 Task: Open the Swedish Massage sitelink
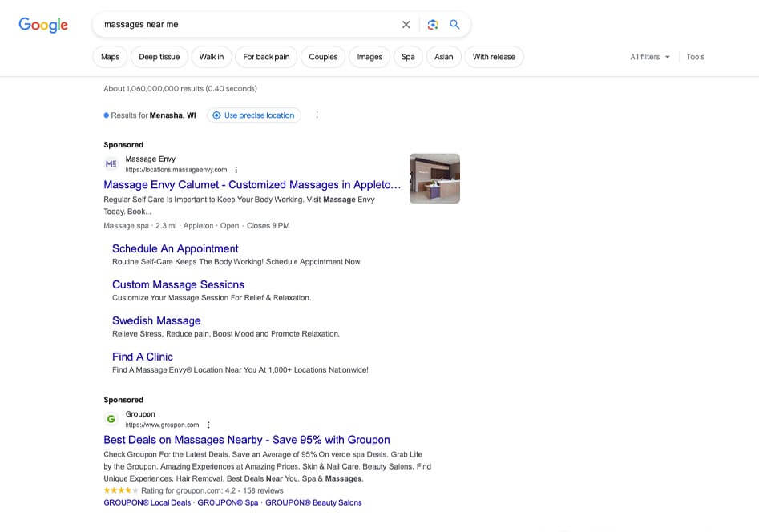coord(156,320)
